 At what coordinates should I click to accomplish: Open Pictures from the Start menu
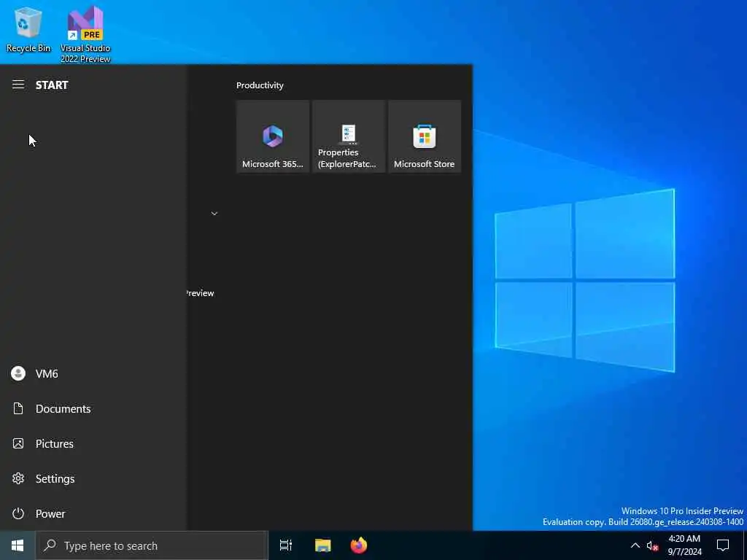93,444
